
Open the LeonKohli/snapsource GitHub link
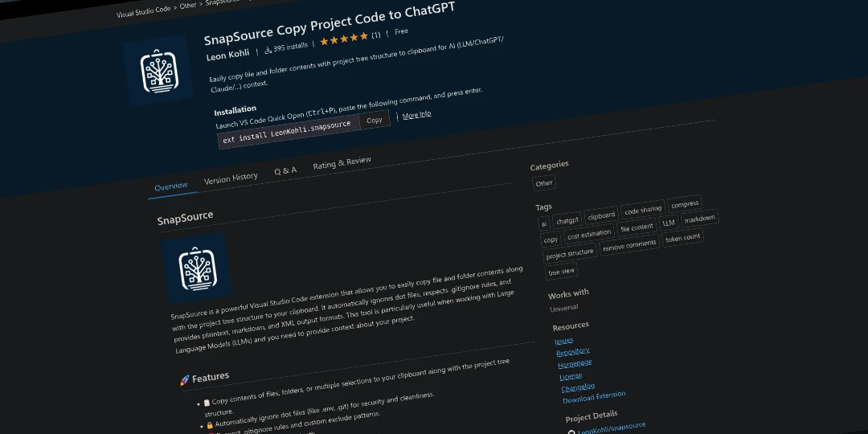coord(612,428)
